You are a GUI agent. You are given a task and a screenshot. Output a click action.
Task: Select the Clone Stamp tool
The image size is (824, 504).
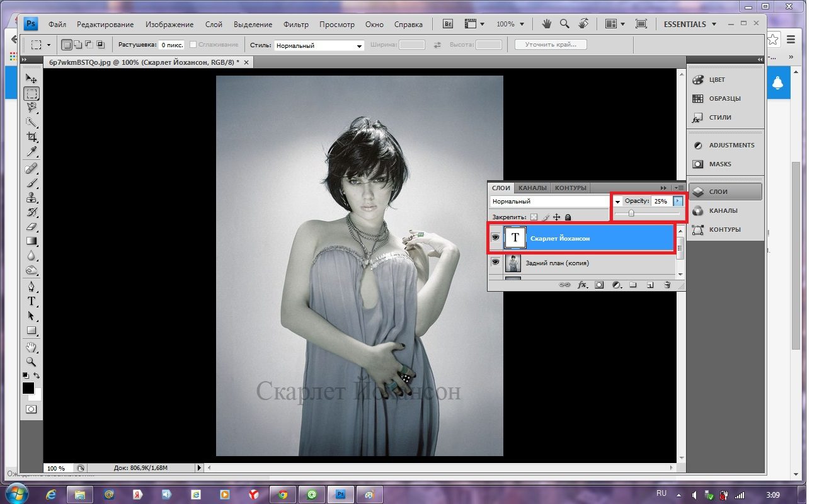31,197
